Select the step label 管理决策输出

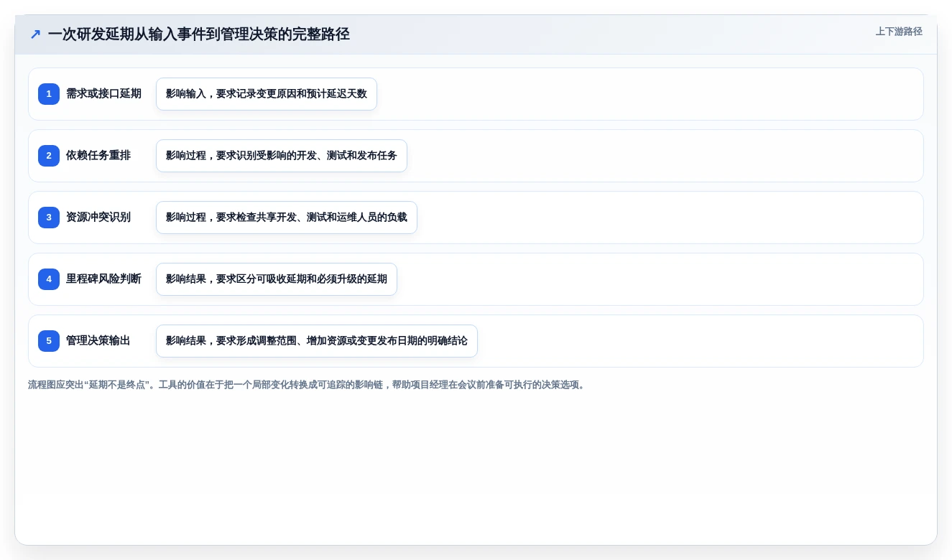98,341
